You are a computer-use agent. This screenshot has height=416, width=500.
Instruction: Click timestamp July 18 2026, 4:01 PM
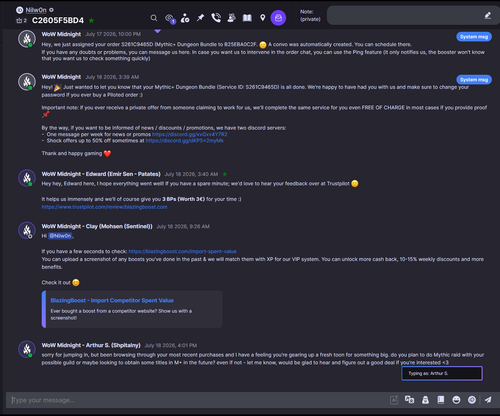click(x=171, y=345)
